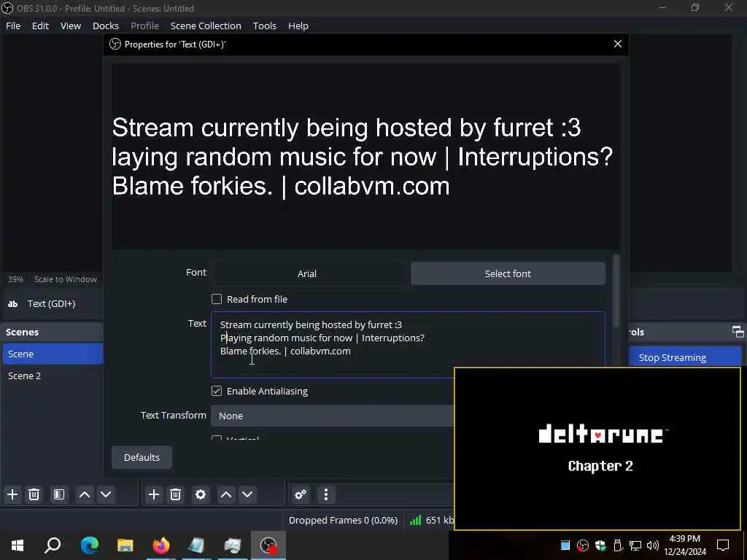Add a new source with the plus icon
Screen dimensions: 747x560
coord(153,494)
